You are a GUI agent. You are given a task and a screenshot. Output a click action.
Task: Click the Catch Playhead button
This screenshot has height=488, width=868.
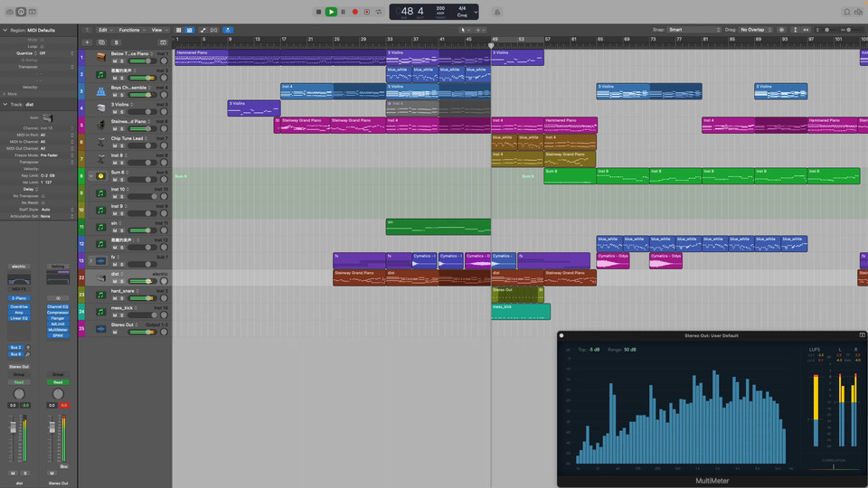228,30
